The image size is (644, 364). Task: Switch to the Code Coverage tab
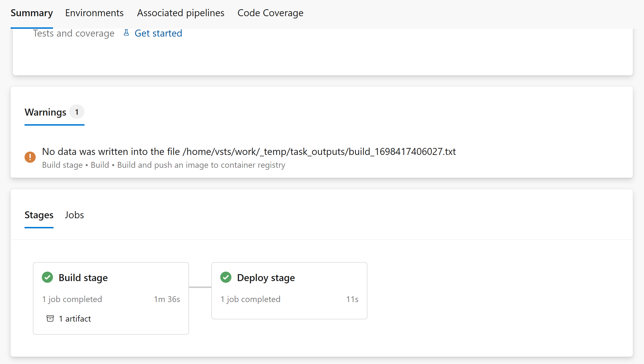click(270, 13)
